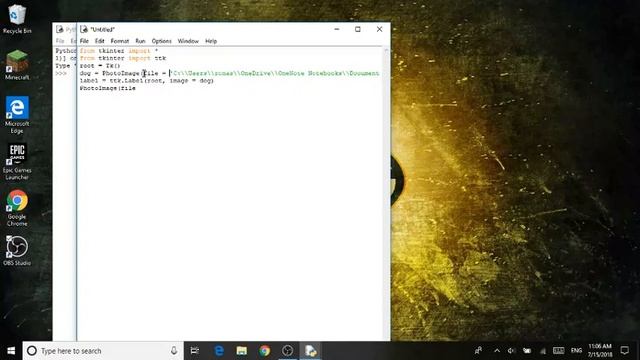Click the Untitled window title bar icon

[x=84, y=29]
